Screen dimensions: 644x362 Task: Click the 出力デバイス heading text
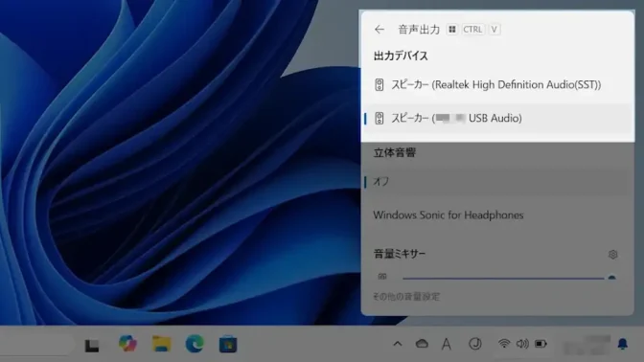(401, 56)
